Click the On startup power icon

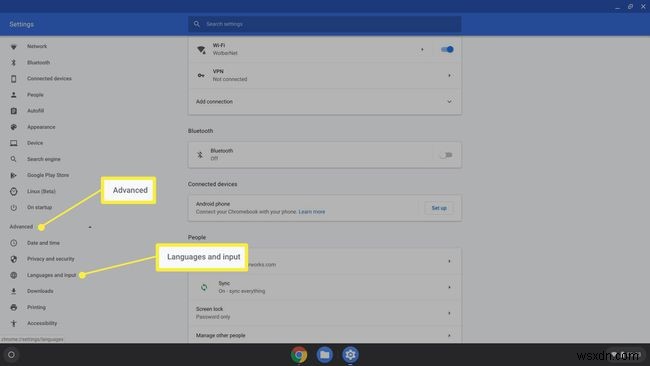click(14, 208)
